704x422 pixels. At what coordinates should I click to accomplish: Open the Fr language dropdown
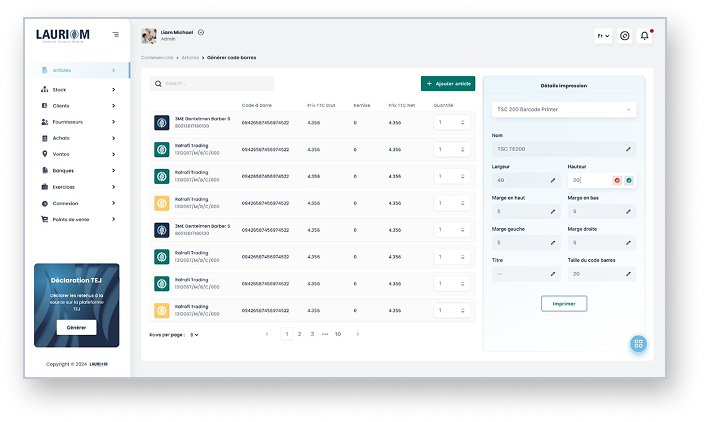pos(603,35)
